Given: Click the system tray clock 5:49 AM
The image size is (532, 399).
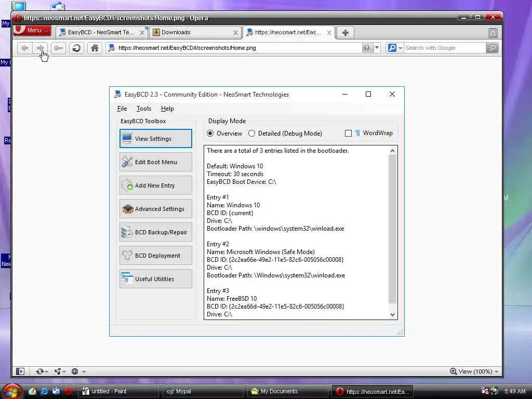Looking at the screenshot, I should [515, 391].
